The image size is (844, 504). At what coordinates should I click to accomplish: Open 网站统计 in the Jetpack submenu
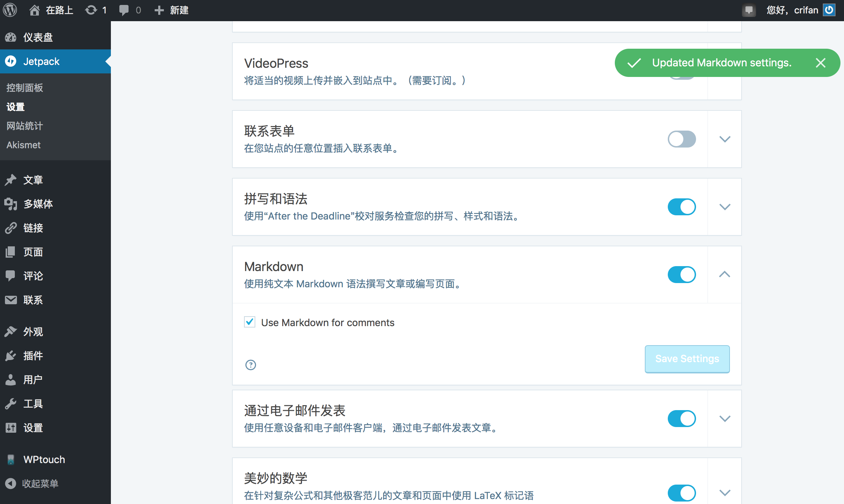pyautogui.click(x=24, y=126)
